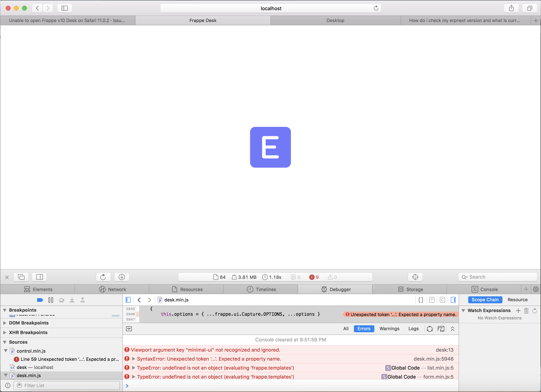Switch to the Scope Chain view
541x392 pixels.
485,300
